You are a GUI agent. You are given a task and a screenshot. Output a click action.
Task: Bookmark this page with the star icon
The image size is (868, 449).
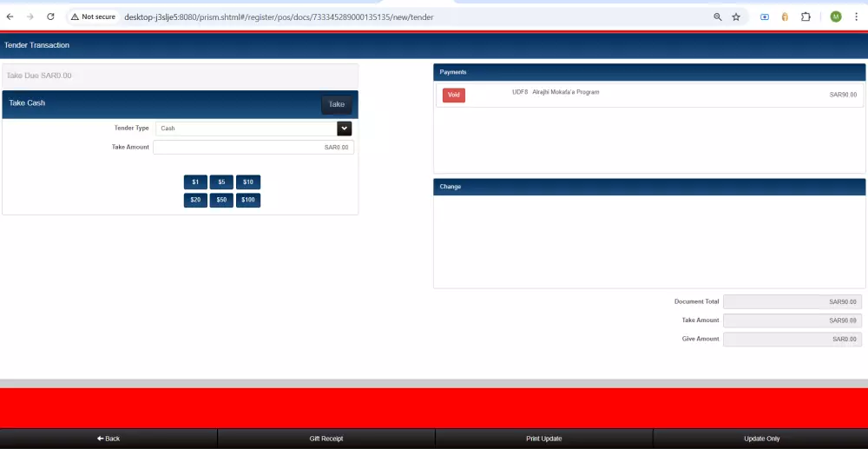[736, 17]
